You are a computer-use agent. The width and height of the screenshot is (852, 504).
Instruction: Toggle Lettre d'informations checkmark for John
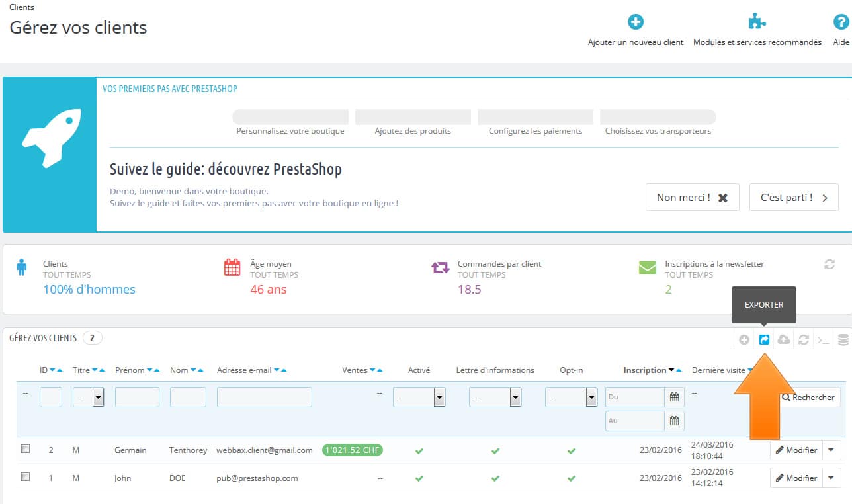click(495, 478)
